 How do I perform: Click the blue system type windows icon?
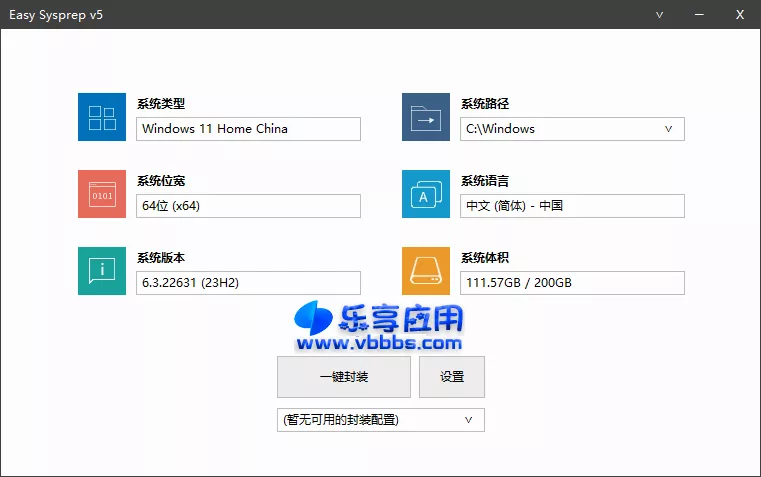[x=102, y=117]
